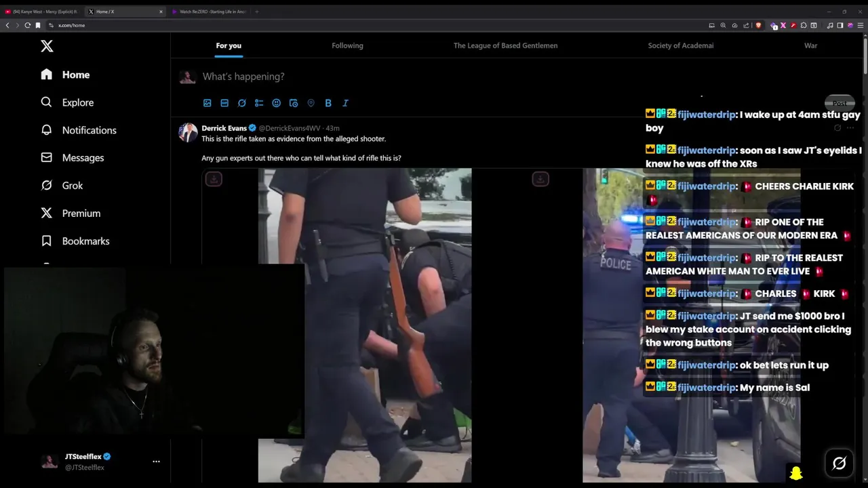This screenshot has height=488, width=868.
Task: Reload the current page
Action: coord(28,25)
